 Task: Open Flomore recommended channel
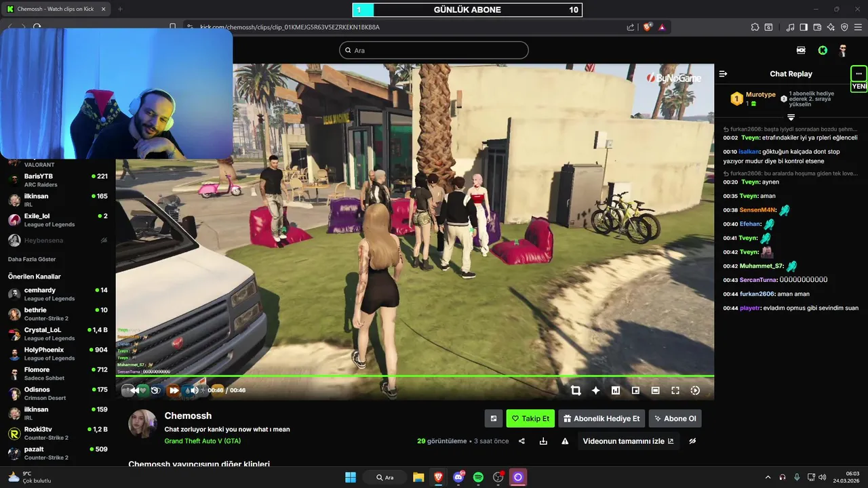(x=58, y=373)
